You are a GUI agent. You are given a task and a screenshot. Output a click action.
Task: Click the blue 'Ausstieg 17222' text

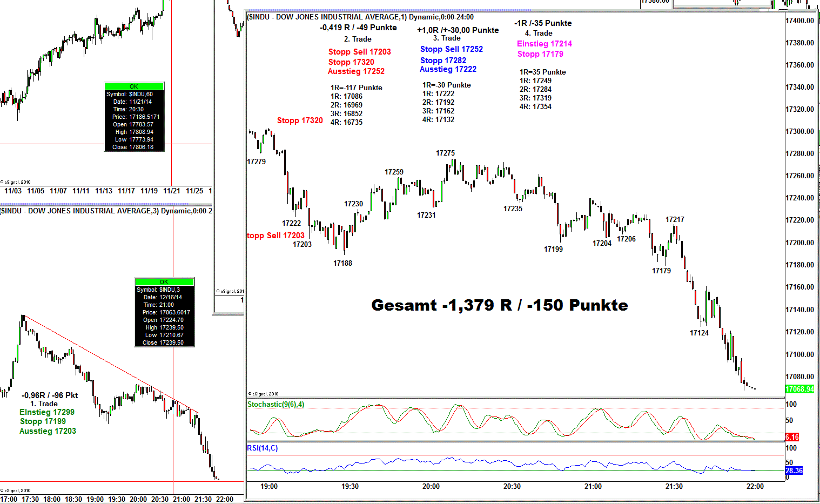click(x=448, y=69)
